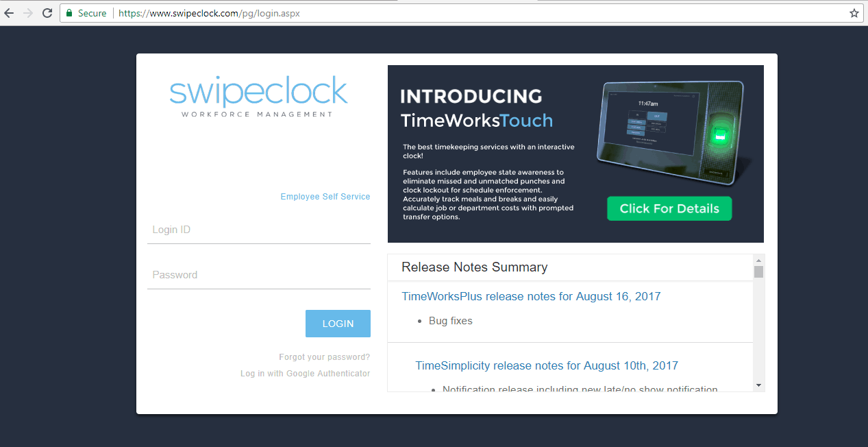The image size is (868, 447).
Task: Click the green Click For Details button
Action: pyautogui.click(x=669, y=208)
